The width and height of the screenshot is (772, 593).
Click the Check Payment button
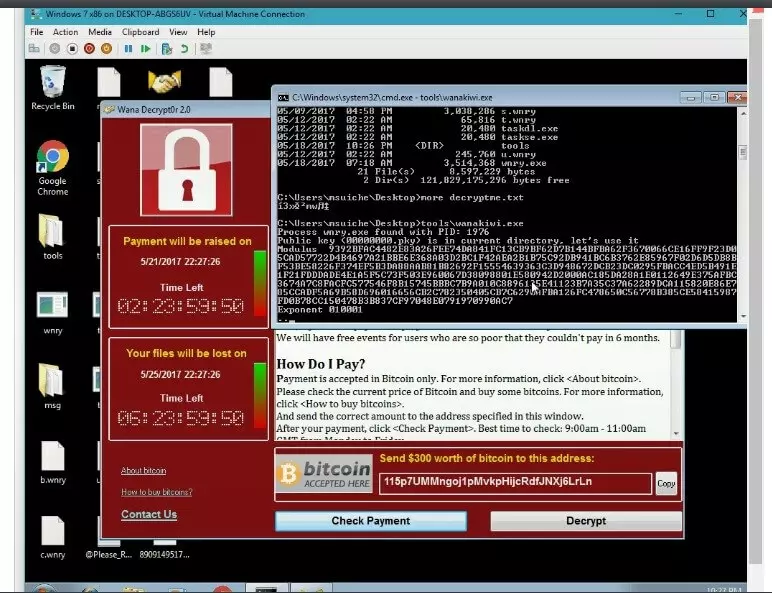coord(370,521)
